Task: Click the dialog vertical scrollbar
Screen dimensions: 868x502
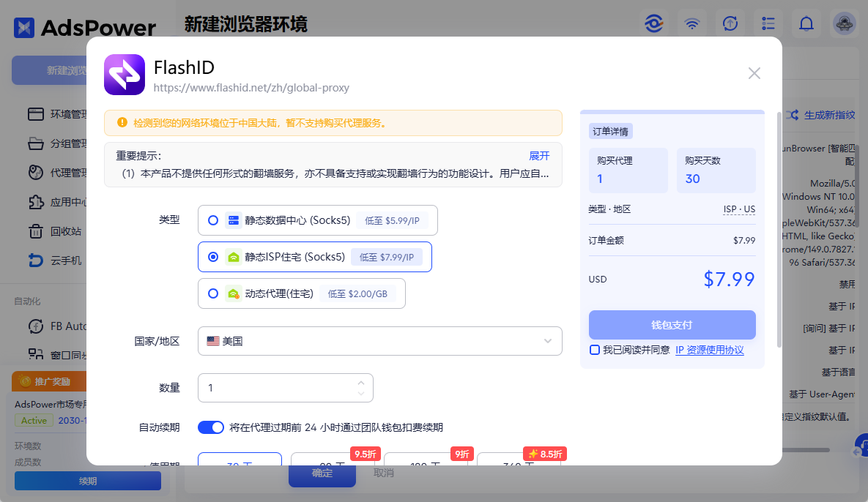Action: pos(779,230)
